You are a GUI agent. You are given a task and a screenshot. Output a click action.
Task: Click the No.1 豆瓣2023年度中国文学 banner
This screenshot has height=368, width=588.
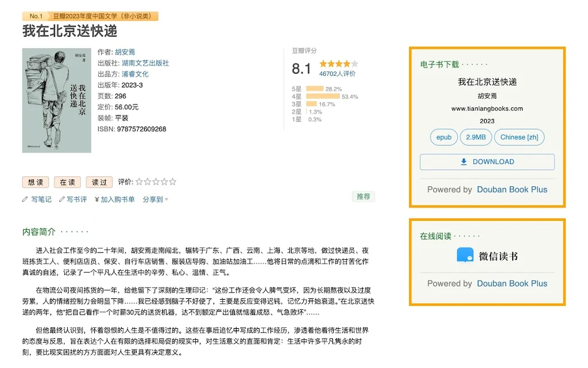pos(90,16)
